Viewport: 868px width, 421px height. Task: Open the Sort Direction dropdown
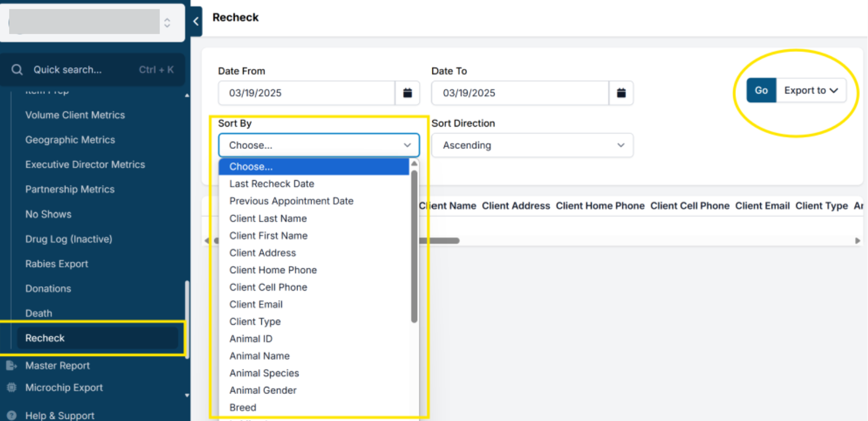click(x=532, y=145)
